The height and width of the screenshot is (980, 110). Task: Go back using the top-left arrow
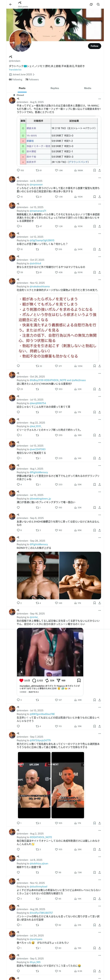coord(11,5)
